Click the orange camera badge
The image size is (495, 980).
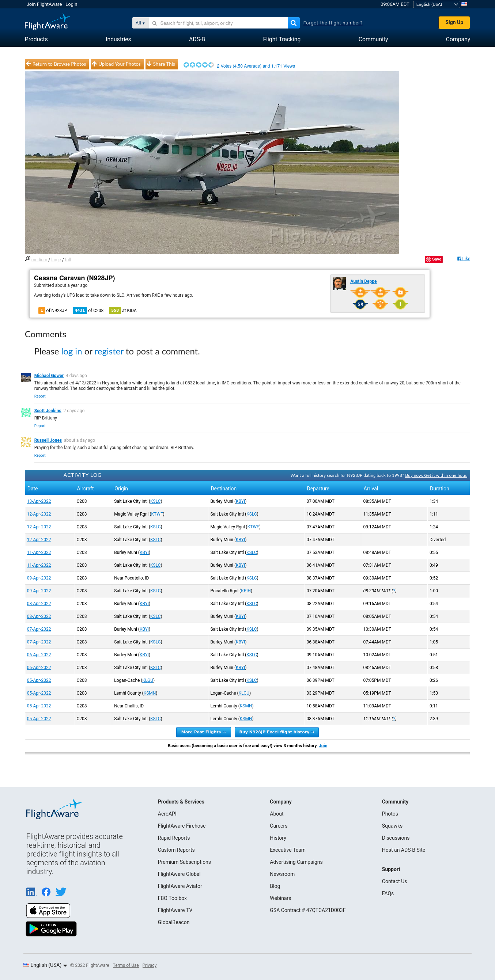tap(400, 292)
